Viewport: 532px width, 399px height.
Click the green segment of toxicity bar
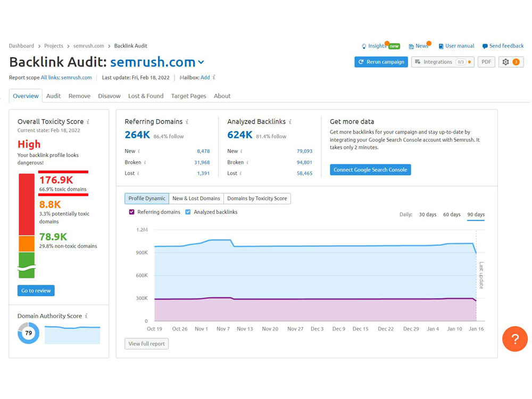pos(27,265)
